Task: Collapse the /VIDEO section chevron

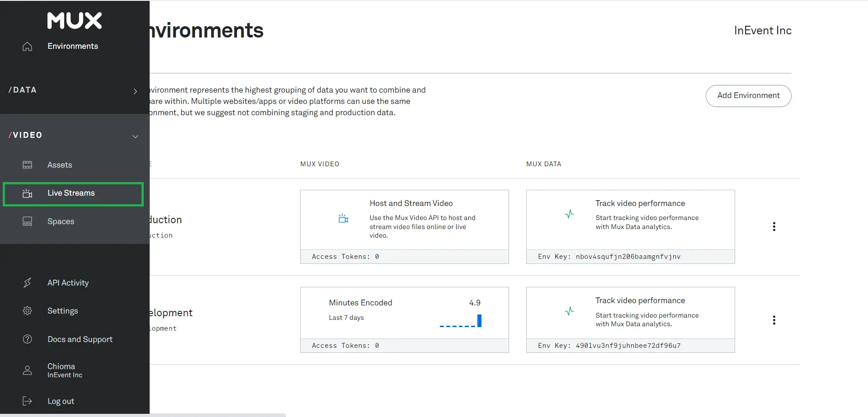Action: (x=135, y=136)
